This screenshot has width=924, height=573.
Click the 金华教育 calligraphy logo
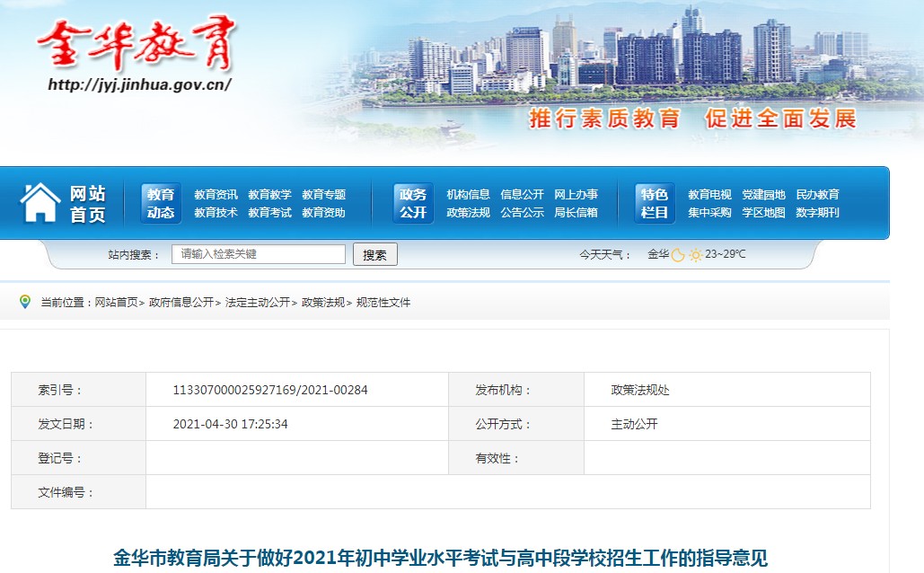pyautogui.click(x=136, y=45)
